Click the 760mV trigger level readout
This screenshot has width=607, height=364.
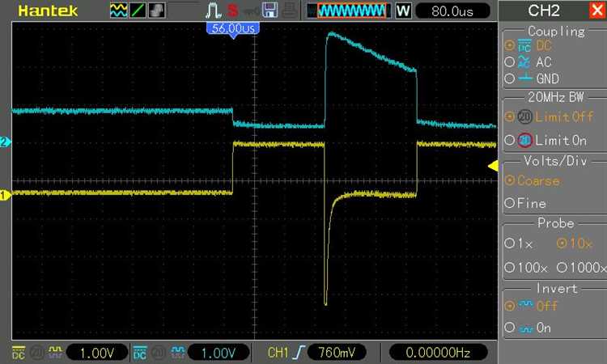pos(337,353)
